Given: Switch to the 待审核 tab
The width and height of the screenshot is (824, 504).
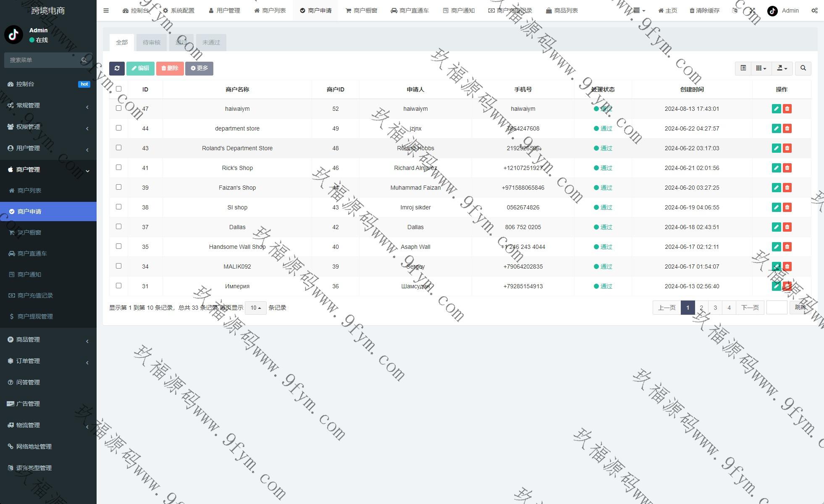Looking at the screenshot, I should [151, 42].
